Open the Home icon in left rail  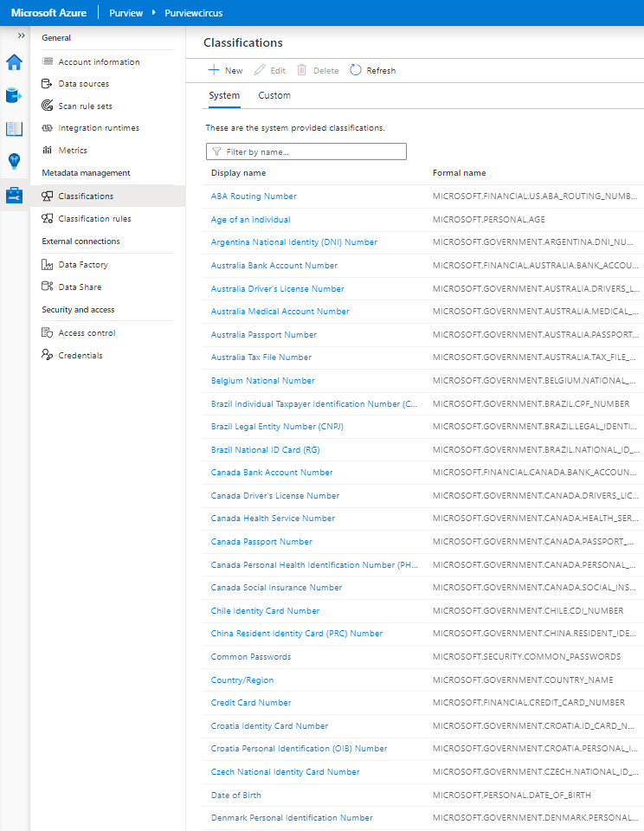[15, 62]
